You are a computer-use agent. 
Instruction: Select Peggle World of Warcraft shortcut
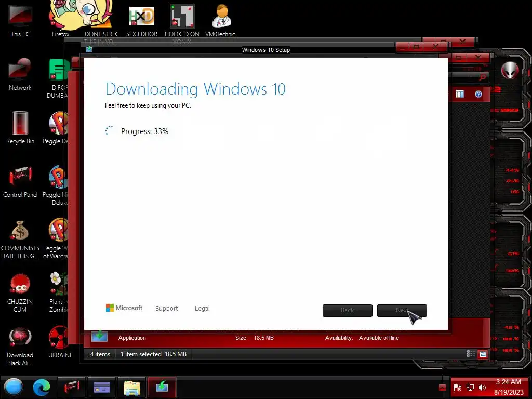pyautogui.click(x=56, y=239)
